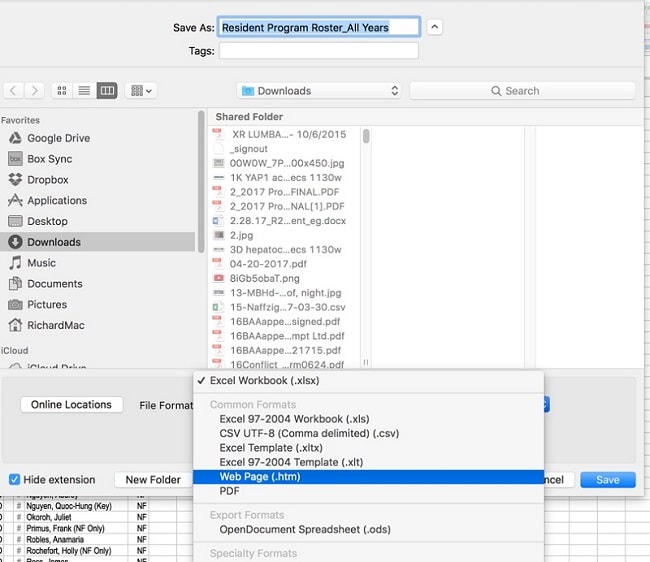Select Google Drive in Favorites

[97, 138]
